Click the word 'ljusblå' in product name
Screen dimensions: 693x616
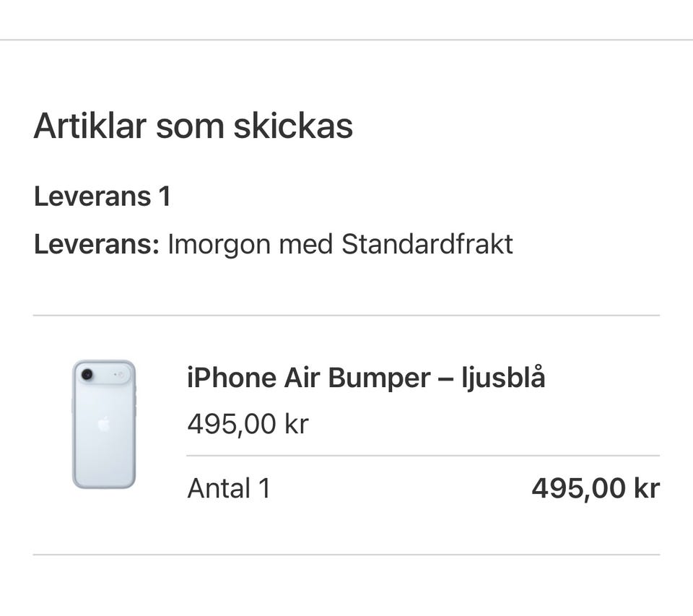click(x=503, y=378)
